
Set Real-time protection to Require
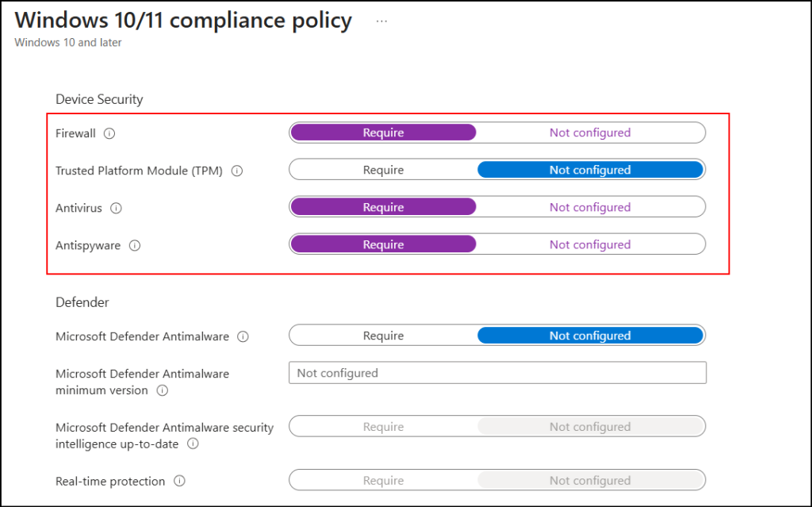click(383, 481)
